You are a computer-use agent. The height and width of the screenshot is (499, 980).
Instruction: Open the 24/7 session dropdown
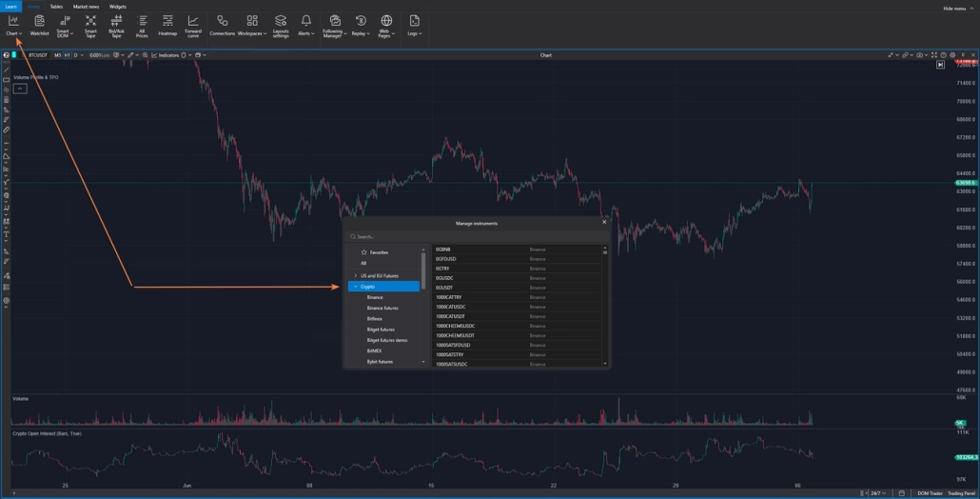[878, 493]
